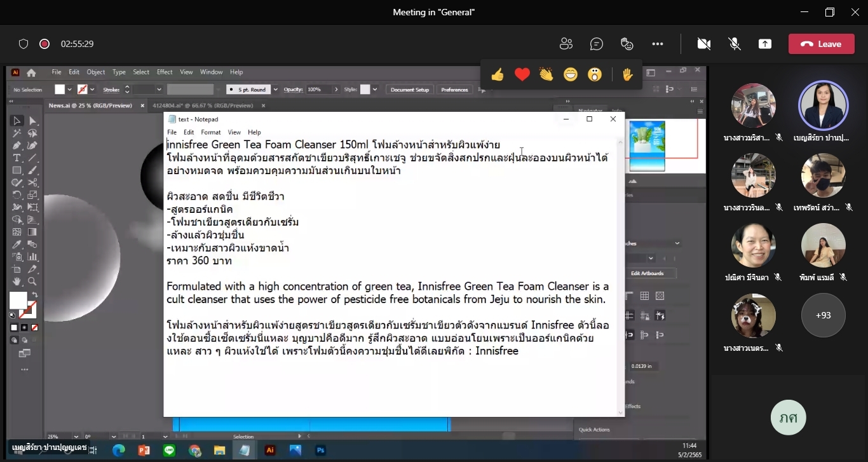Open Illustrator Window menu
Viewport: 868px width, 462px height.
212,72
